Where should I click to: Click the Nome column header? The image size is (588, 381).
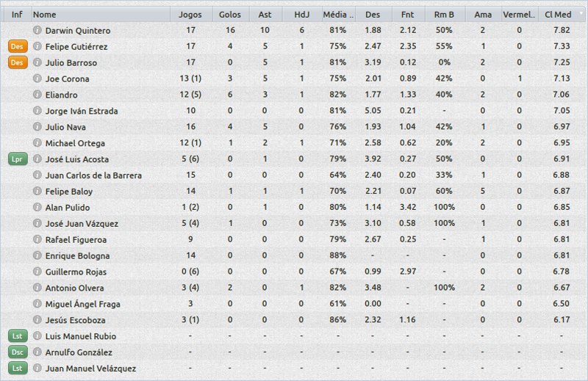click(44, 15)
